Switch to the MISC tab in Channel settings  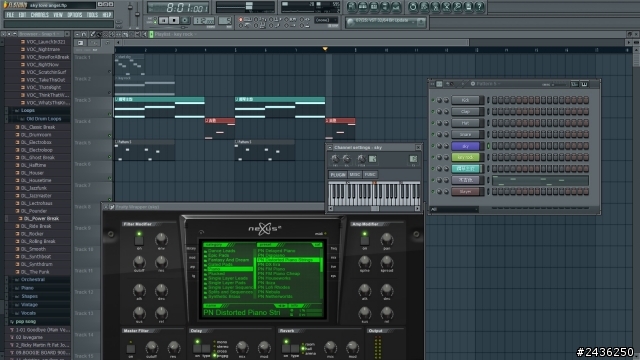355,175
